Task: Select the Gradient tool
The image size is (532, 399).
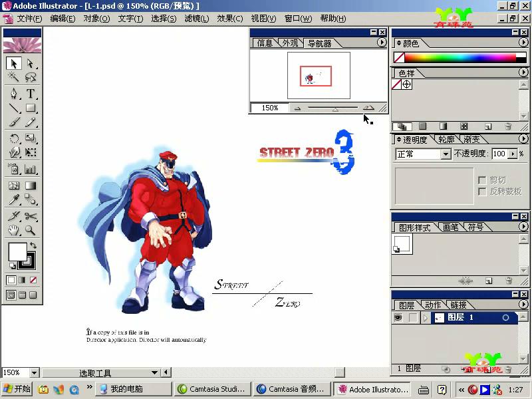Action: [31, 186]
